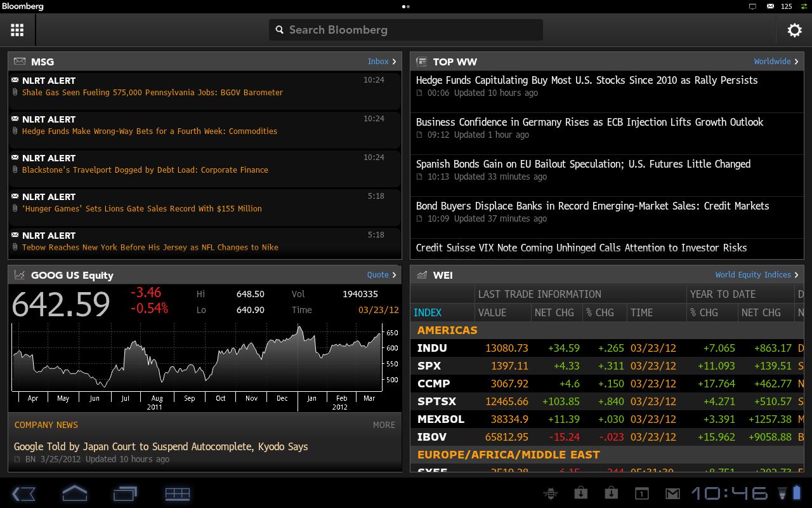Screen dimensions: 812x508
Task: Open Bloomberg settings gear
Action: [794, 30]
